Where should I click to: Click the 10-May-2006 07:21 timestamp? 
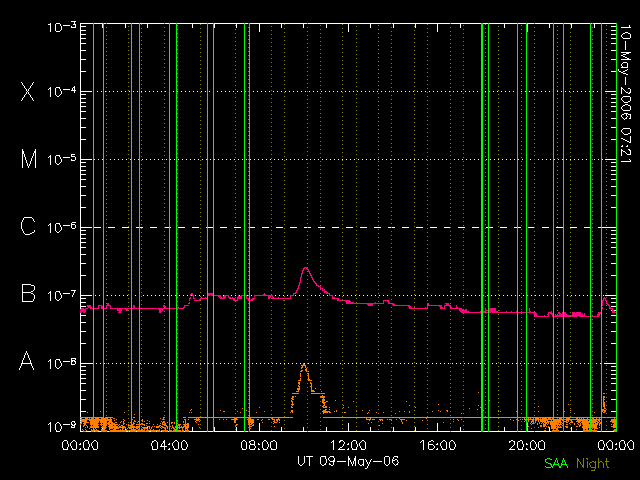pyautogui.click(x=625, y=94)
